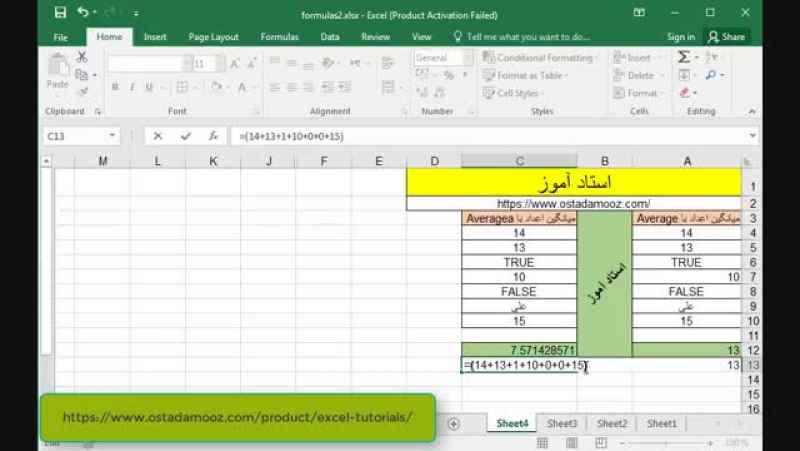Switch to the Insert tab
Screen dimensions: 800x451
click(155, 37)
